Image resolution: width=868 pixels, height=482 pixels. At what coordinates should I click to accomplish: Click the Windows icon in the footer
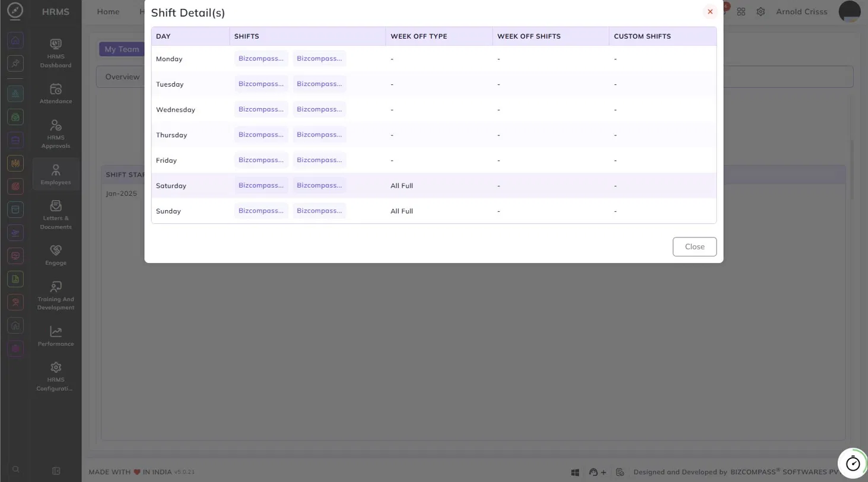click(575, 473)
